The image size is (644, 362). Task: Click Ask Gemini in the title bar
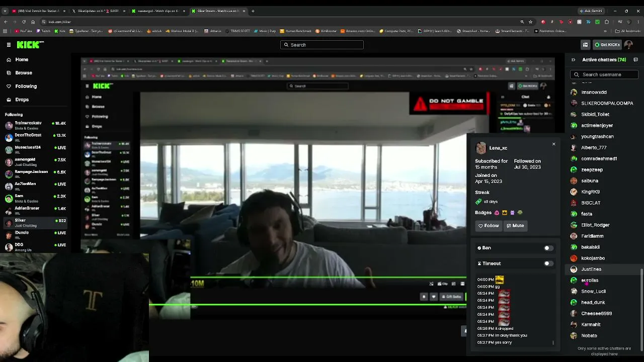591,11
